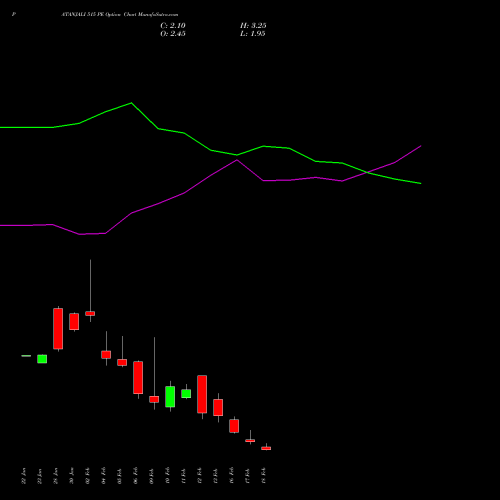Click the green indicator line peak
This screenshot has width=500, height=500.
coord(131,103)
